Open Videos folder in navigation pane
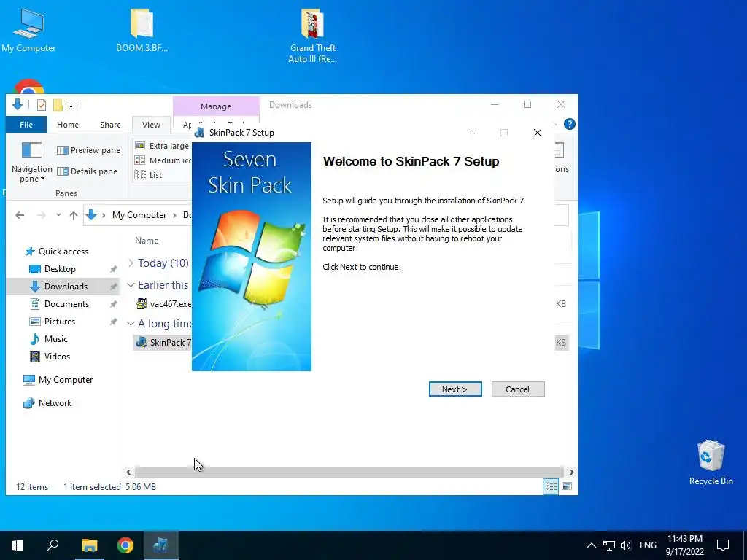This screenshot has height=560, width=747. (57, 356)
